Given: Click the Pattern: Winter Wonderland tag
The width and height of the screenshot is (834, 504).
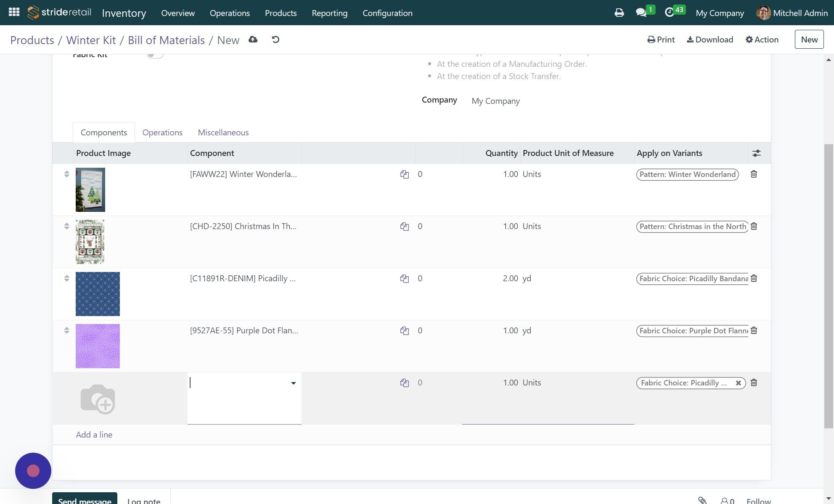Looking at the screenshot, I should (x=687, y=174).
